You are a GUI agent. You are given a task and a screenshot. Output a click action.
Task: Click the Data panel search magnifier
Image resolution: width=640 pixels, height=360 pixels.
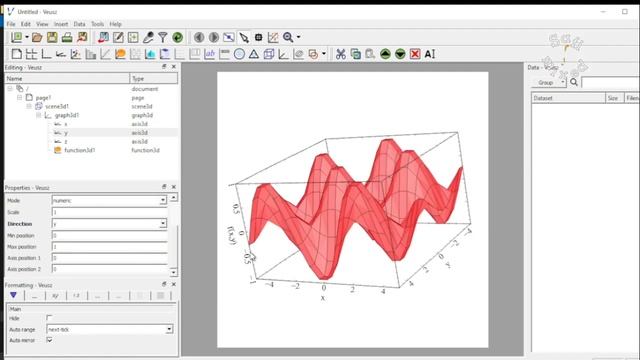574,82
